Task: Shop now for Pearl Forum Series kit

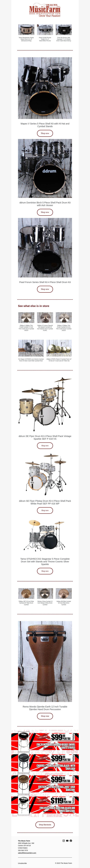Action: tap(45, 289)
